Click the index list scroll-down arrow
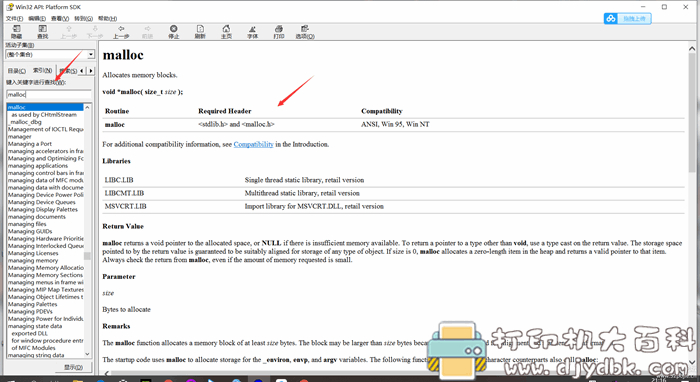This screenshot has width=700, height=382. coord(87,354)
